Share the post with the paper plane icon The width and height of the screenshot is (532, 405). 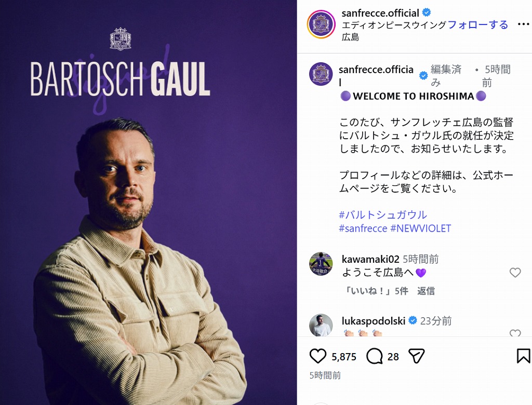[416, 356]
